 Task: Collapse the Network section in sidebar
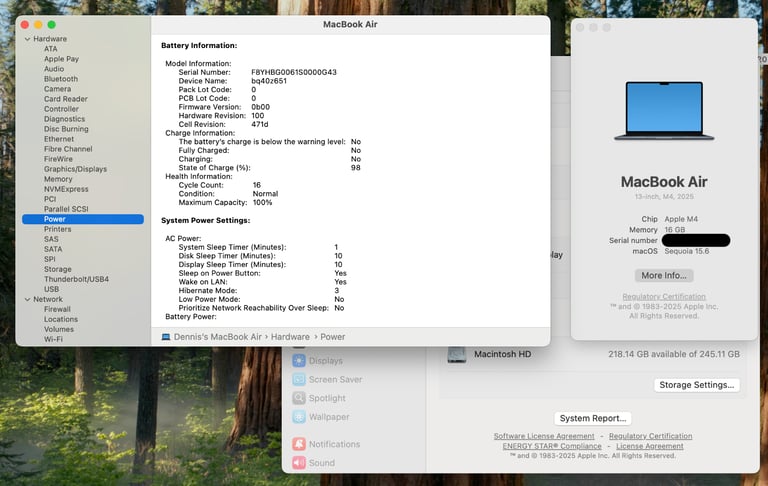[27, 299]
